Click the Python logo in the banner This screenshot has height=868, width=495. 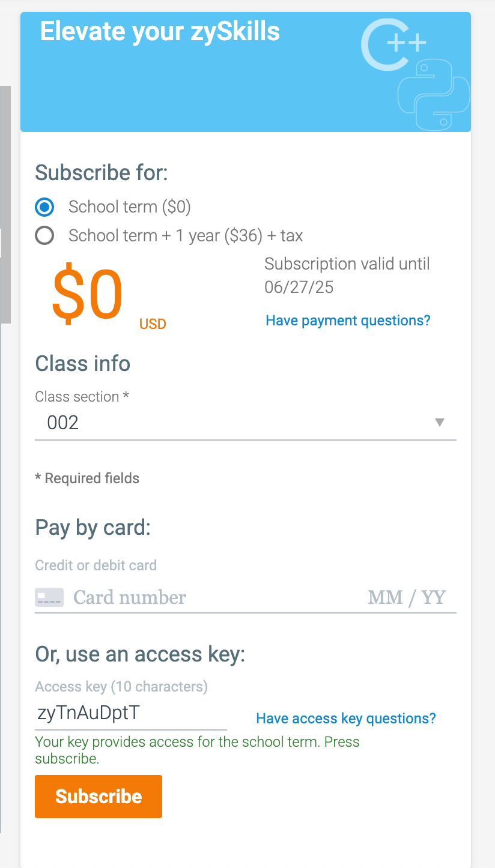(x=434, y=94)
